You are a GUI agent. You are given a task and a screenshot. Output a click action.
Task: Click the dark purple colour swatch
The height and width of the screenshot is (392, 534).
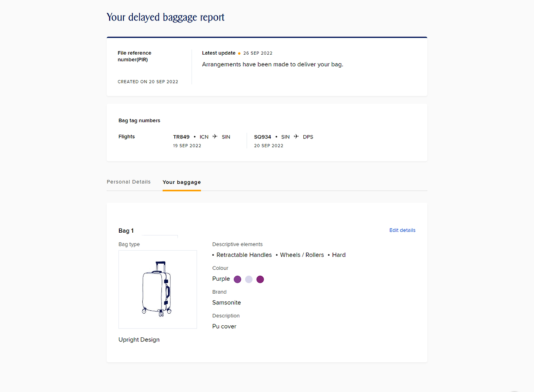(x=237, y=279)
